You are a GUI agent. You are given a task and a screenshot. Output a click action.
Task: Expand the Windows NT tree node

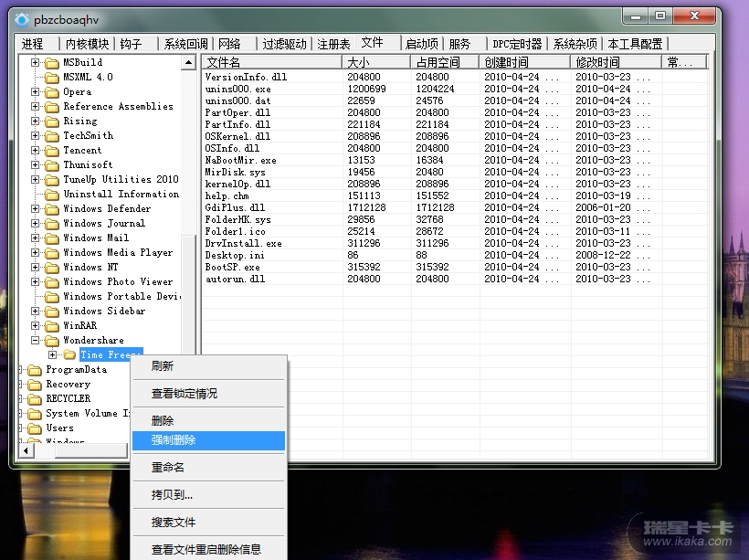coord(36,268)
